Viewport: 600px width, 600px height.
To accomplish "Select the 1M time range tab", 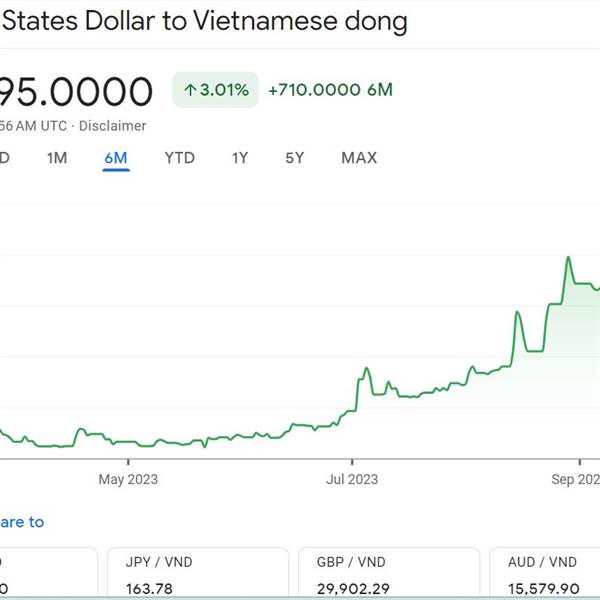I will pyautogui.click(x=57, y=158).
